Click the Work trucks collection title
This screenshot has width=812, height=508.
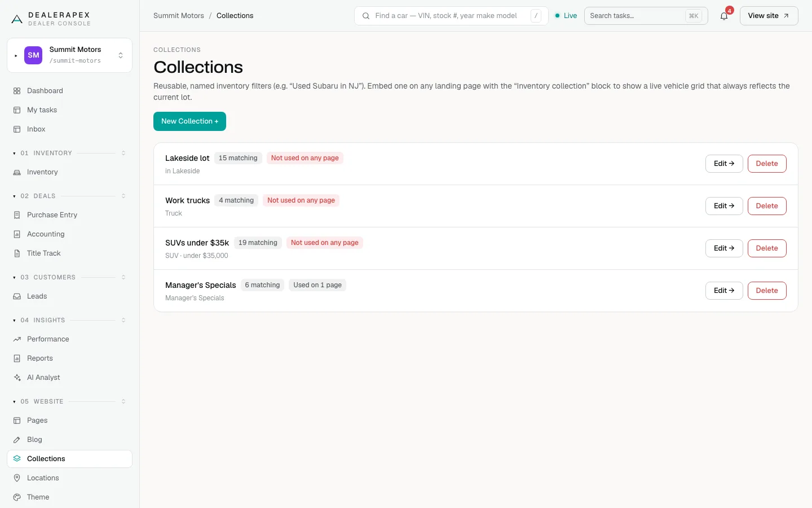(187, 200)
